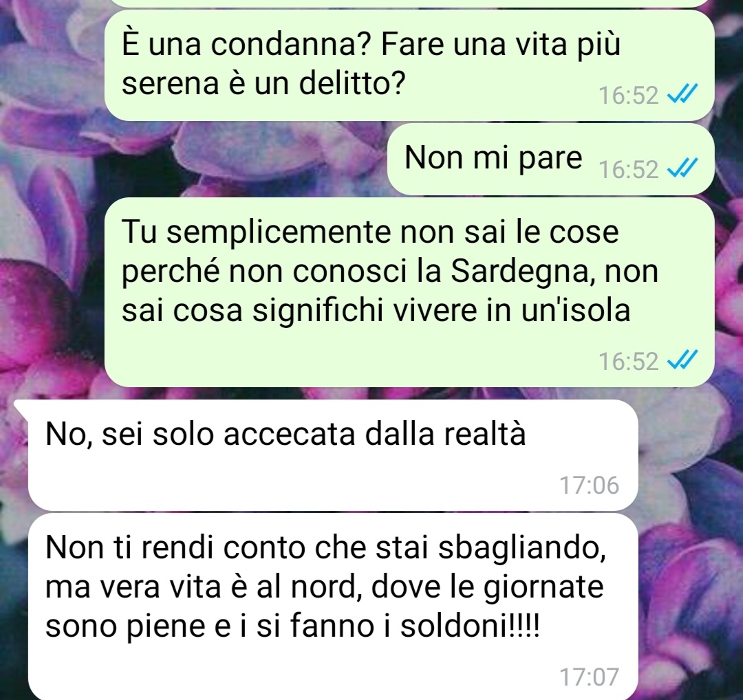Tap blue read-receipt checkmarks on 'È una condanna?' message
The height and width of the screenshot is (700, 743).
(682, 95)
